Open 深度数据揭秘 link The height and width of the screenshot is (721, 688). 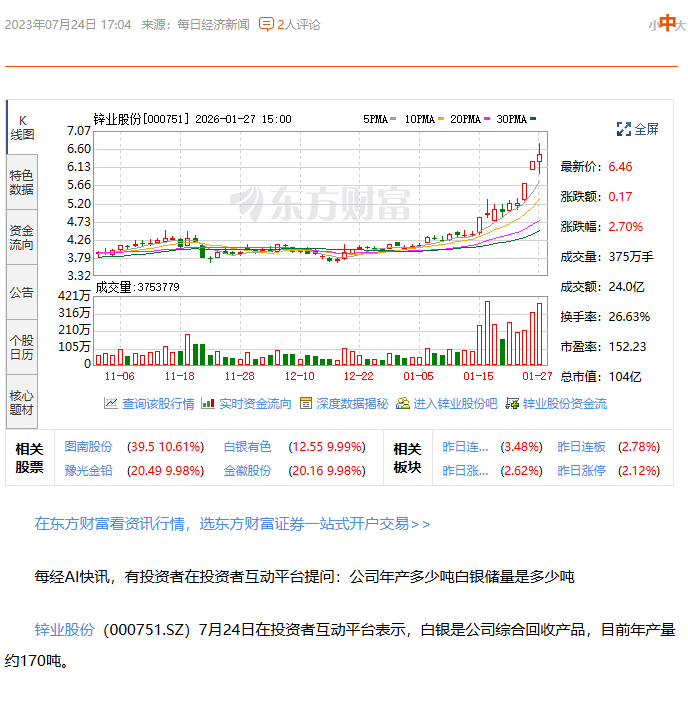click(x=352, y=404)
